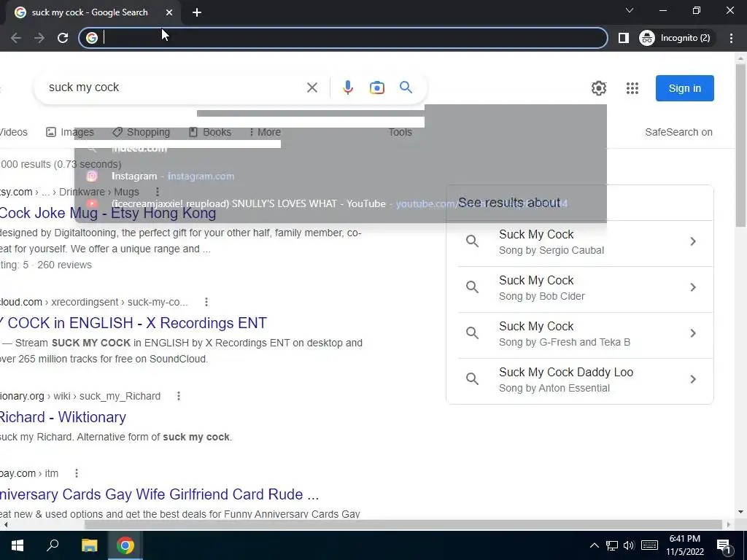The height and width of the screenshot is (560, 747).
Task: Expand the More search filters menu
Action: pyautogui.click(x=265, y=133)
